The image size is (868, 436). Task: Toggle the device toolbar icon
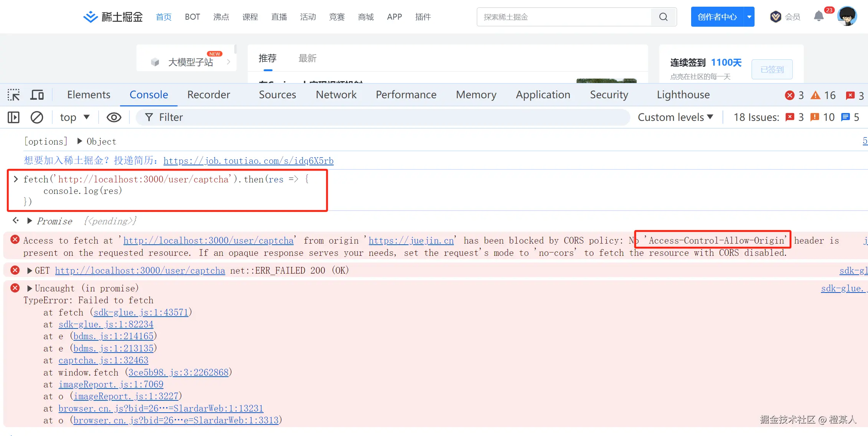[37, 95]
